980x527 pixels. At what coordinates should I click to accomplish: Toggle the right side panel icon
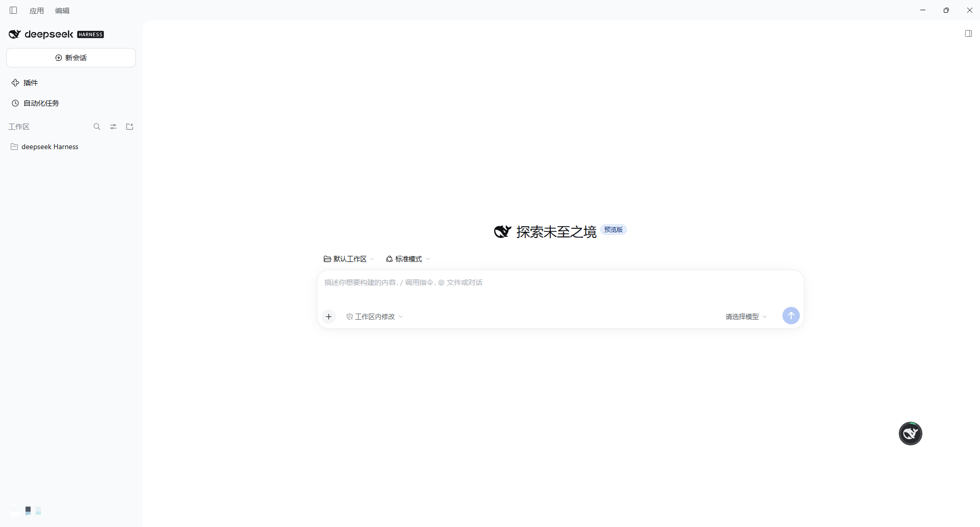click(968, 34)
